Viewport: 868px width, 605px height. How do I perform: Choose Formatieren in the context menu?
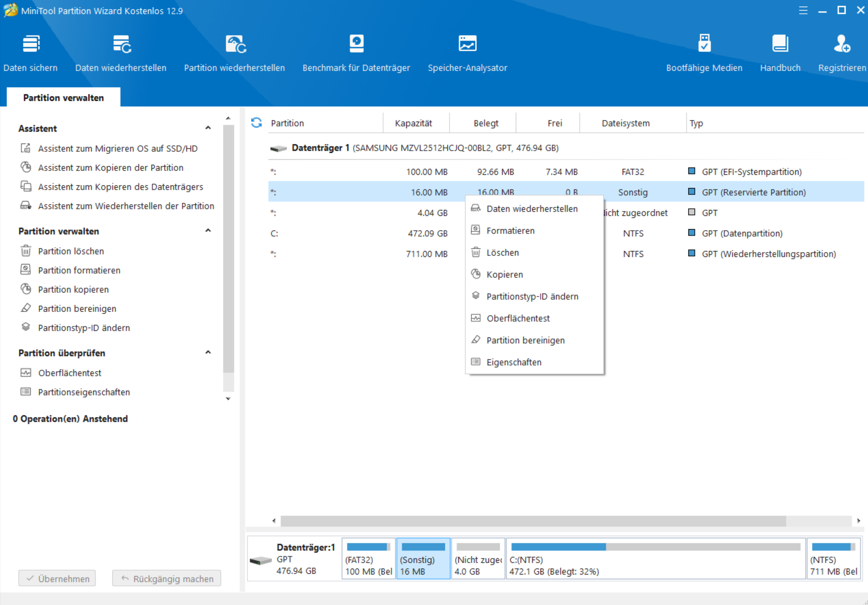tap(510, 231)
